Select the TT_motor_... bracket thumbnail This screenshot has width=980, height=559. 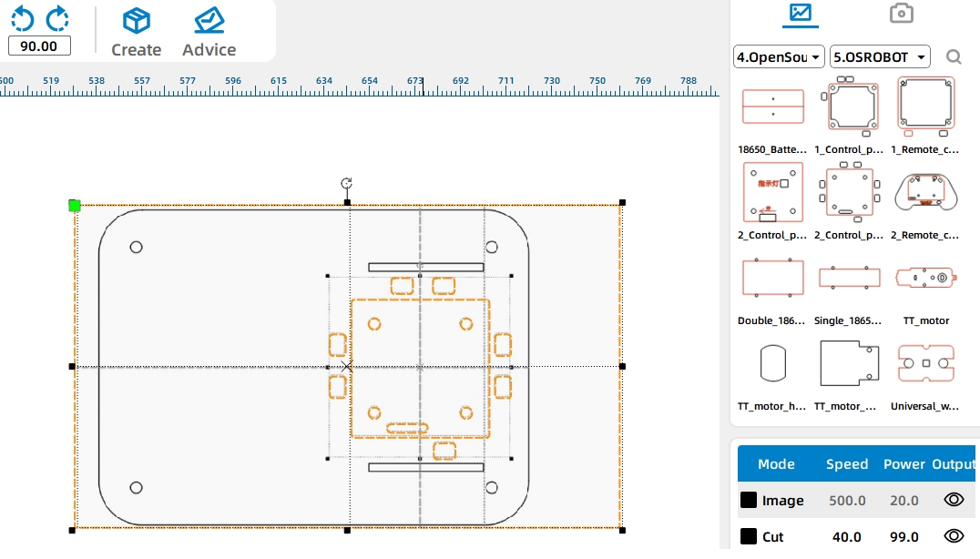pyautogui.click(x=850, y=363)
